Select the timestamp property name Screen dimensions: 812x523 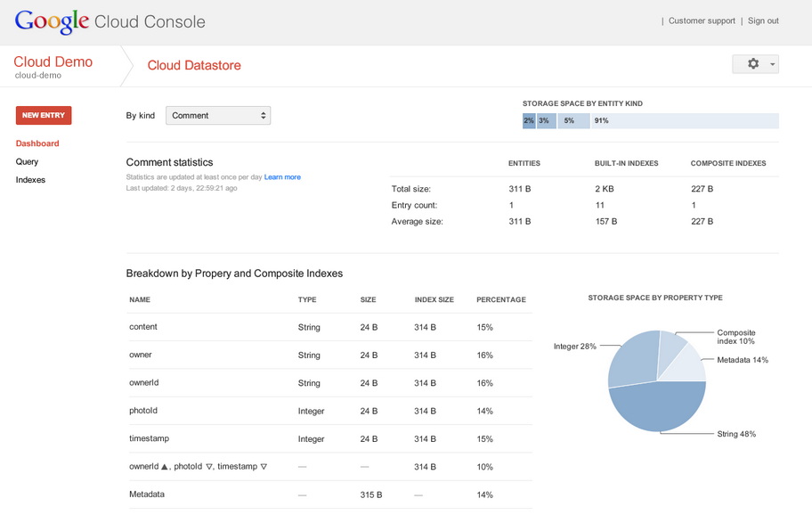150,438
